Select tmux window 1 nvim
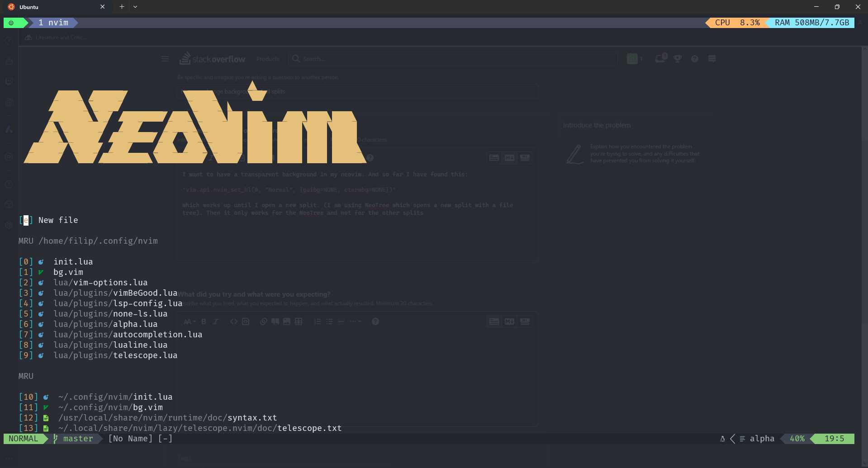868x468 pixels. (x=53, y=23)
